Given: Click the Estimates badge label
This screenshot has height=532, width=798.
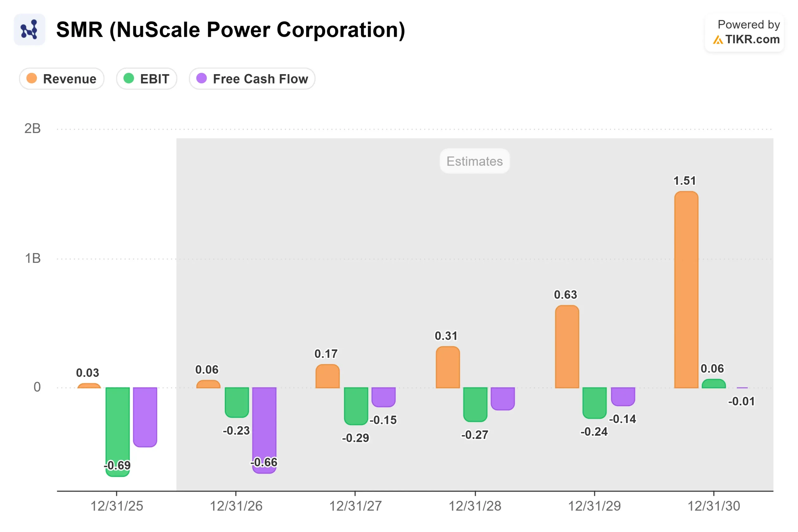Looking at the screenshot, I should pos(475,161).
